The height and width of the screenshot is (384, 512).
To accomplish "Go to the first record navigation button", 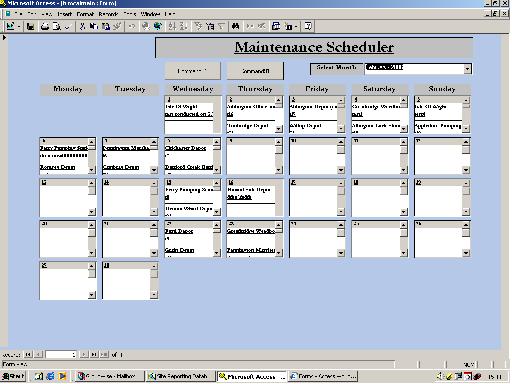I will [x=28, y=354].
